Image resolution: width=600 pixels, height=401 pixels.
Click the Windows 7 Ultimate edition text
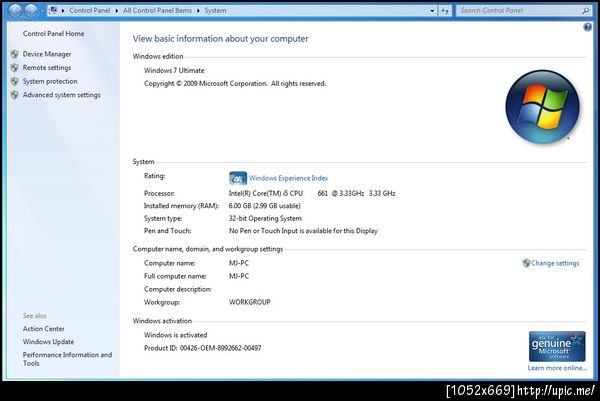[x=174, y=70]
